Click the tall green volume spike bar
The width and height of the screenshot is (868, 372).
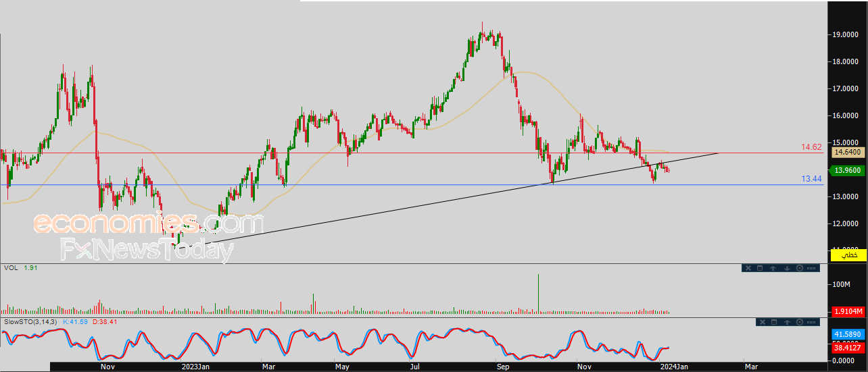(x=538, y=294)
